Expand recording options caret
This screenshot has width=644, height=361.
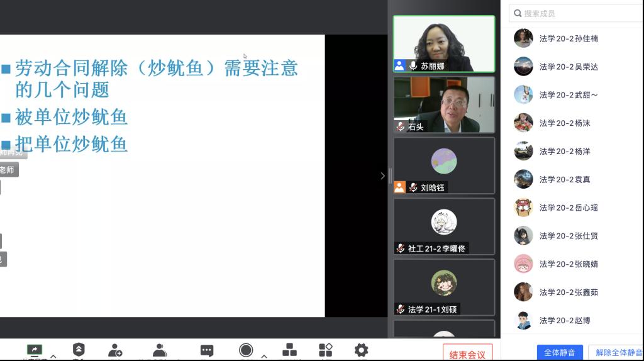(264, 356)
